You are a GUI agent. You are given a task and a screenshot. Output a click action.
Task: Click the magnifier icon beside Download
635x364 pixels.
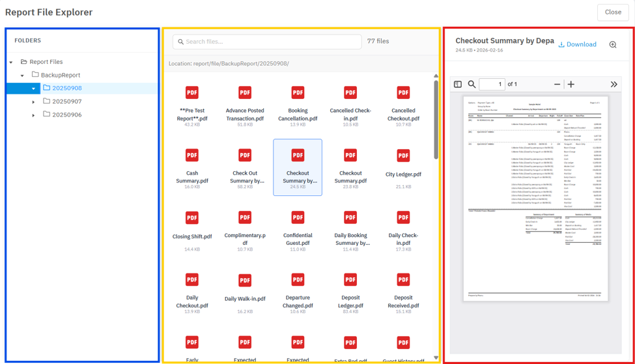[613, 44]
